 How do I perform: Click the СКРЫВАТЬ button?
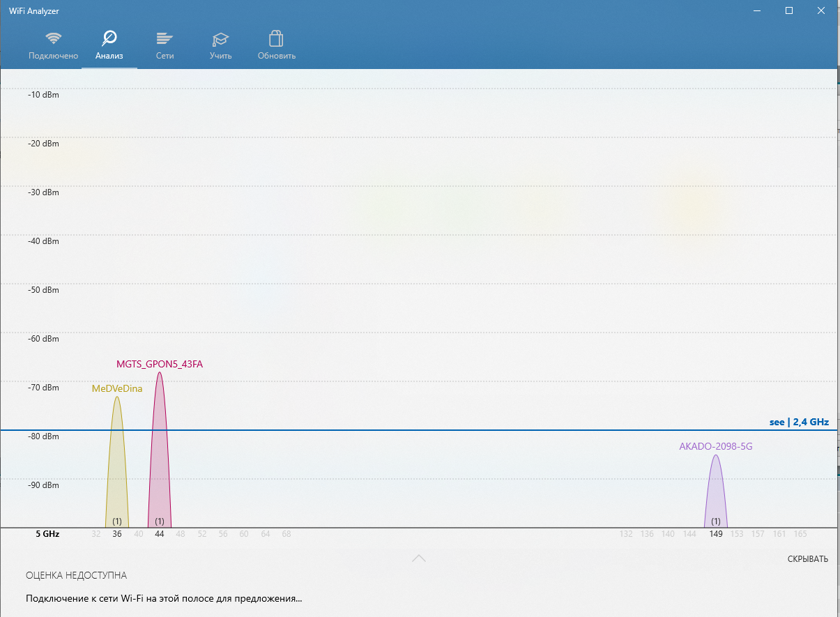[x=807, y=559]
